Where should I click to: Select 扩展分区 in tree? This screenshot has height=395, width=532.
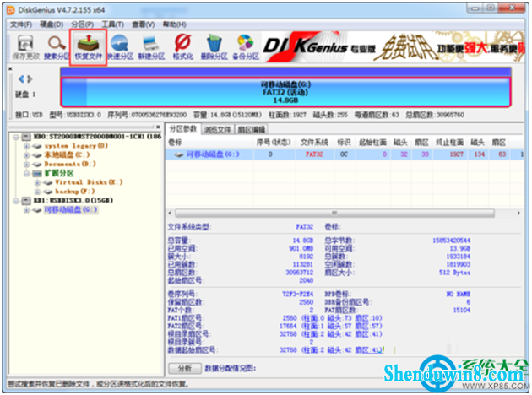click(x=59, y=173)
